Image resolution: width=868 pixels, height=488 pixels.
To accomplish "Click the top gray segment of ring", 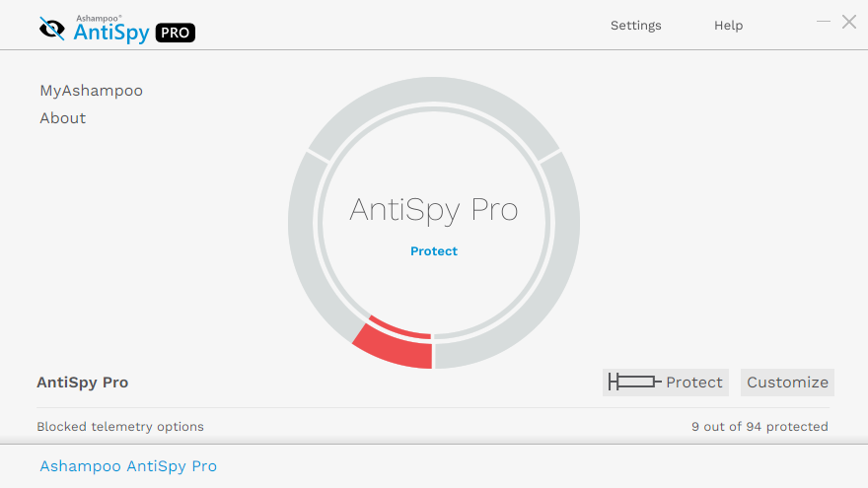I will [434, 90].
